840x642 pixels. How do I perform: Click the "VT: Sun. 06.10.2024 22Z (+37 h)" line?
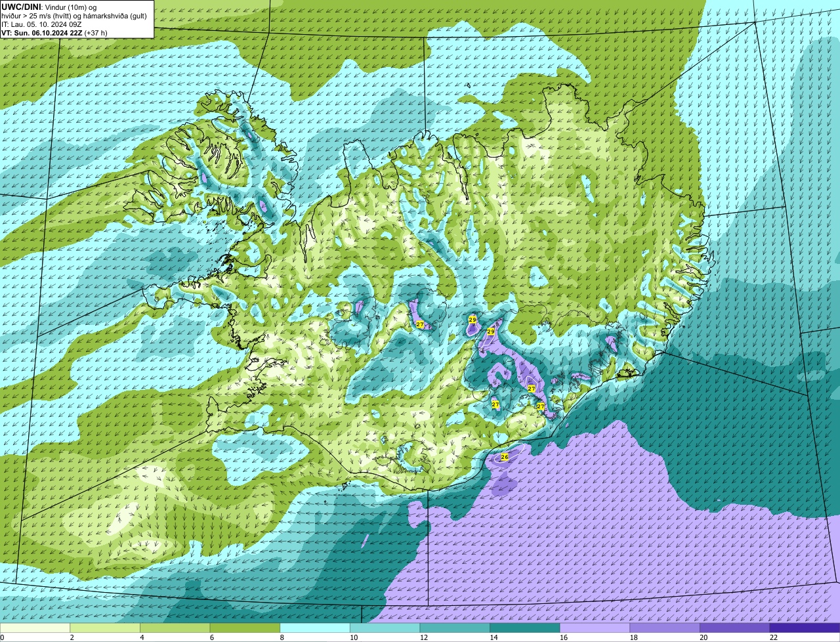54,32
